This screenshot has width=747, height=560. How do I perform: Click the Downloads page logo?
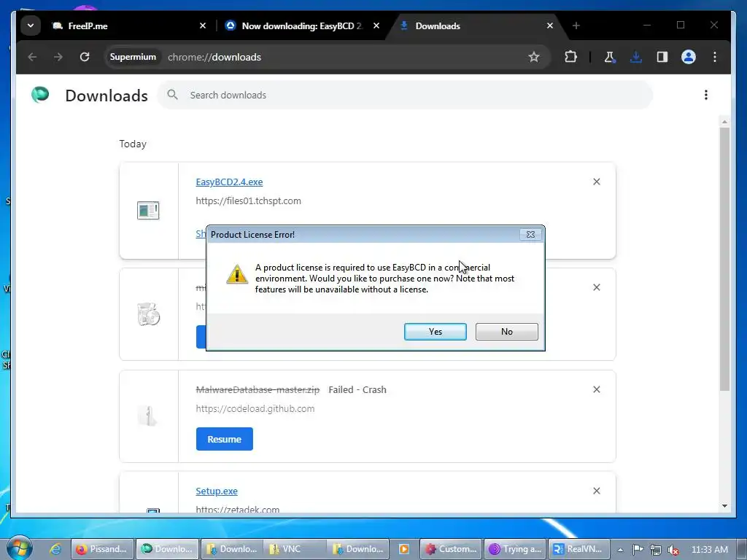(x=40, y=95)
